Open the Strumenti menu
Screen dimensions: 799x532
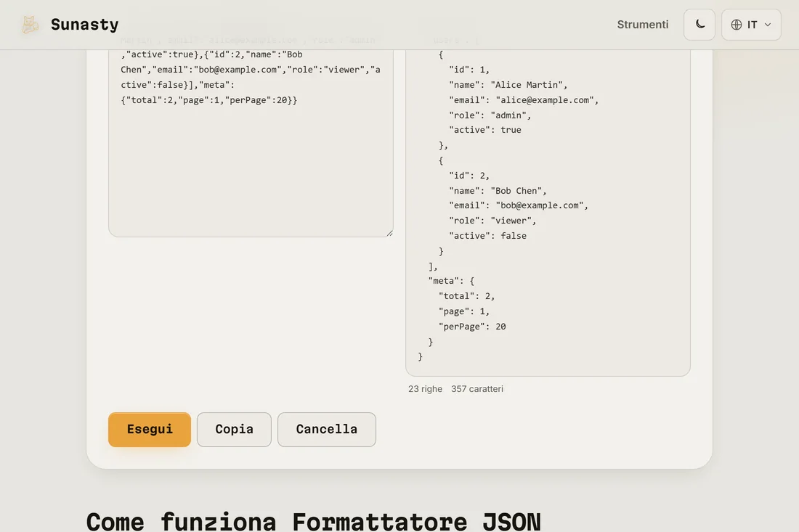pos(643,25)
